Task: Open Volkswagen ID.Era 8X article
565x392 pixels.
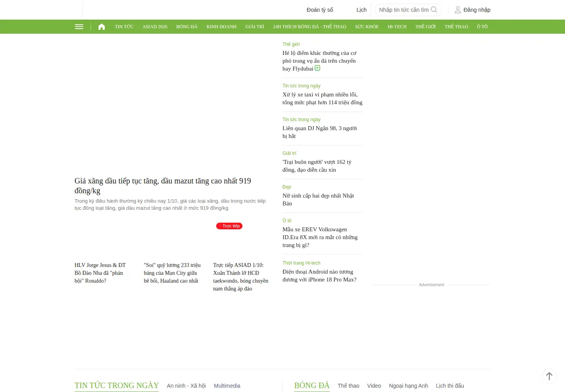Action: click(x=320, y=237)
